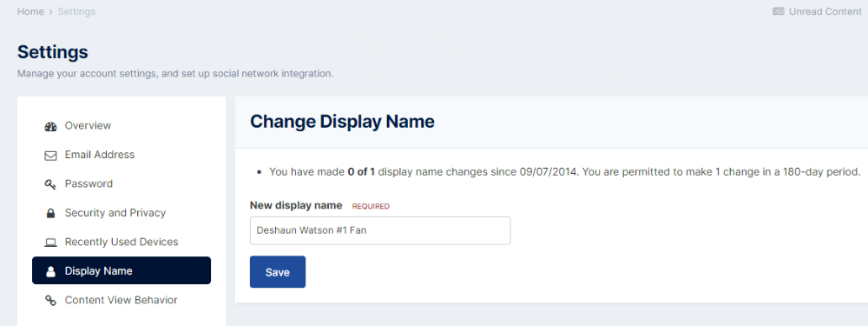Viewport: 868px width, 326px height.
Task: Focus the New display name text field
Action: coord(380,230)
